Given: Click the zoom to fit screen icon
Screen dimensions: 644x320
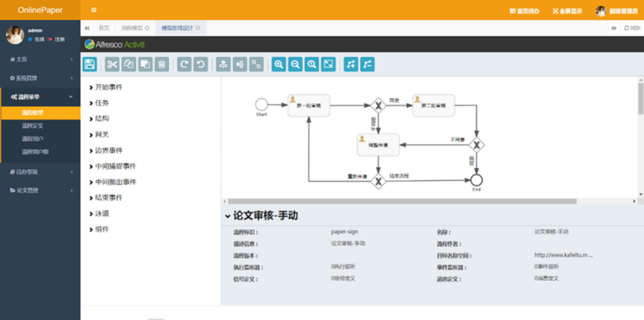Looking at the screenshot, I should click(328, 64).
